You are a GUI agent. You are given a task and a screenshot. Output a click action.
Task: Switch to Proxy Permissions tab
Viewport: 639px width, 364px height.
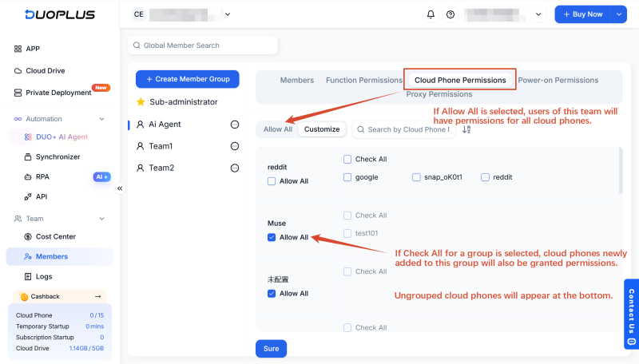[x=439, y=94]
